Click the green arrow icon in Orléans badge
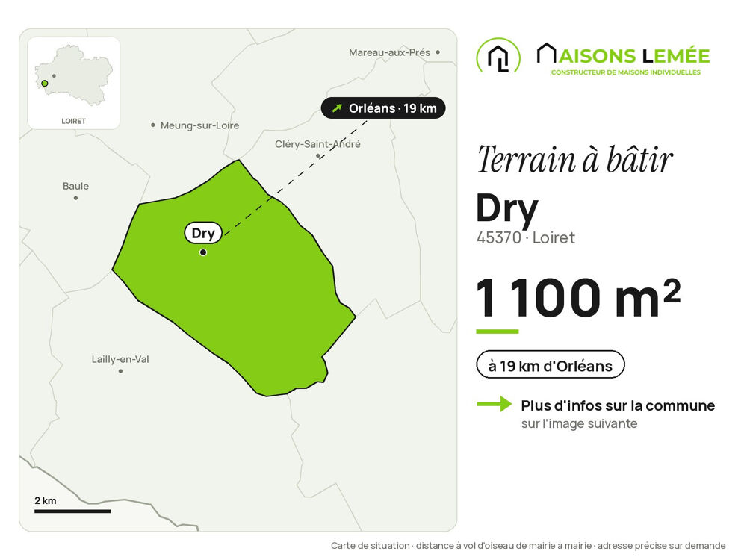747x560 pixels. (x=337, y=108)
